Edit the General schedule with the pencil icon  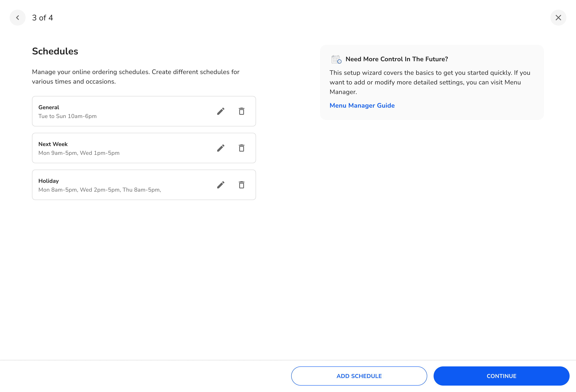point(221,111)
